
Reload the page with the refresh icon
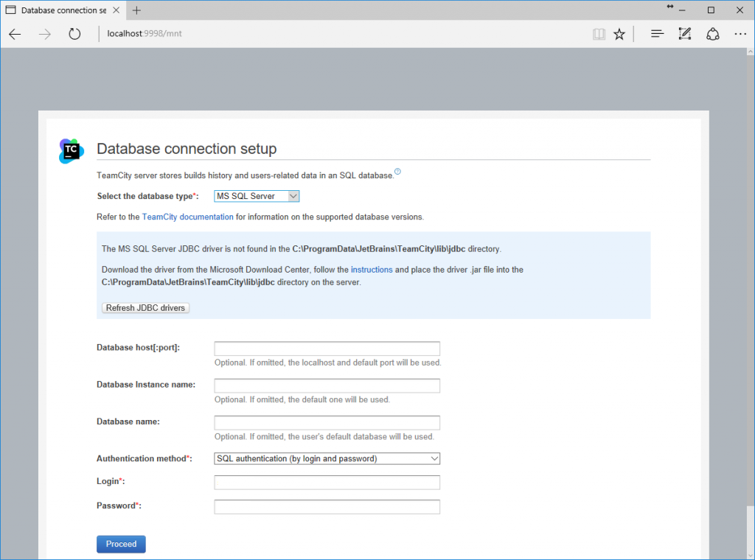pyautogui.click(x=74, y=34)
